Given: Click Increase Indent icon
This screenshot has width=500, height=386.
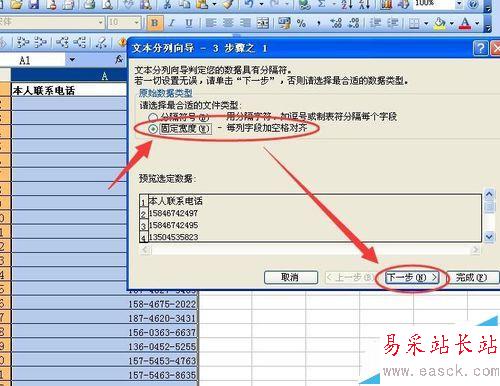Looking at the screenshot, I should point(393,23).
